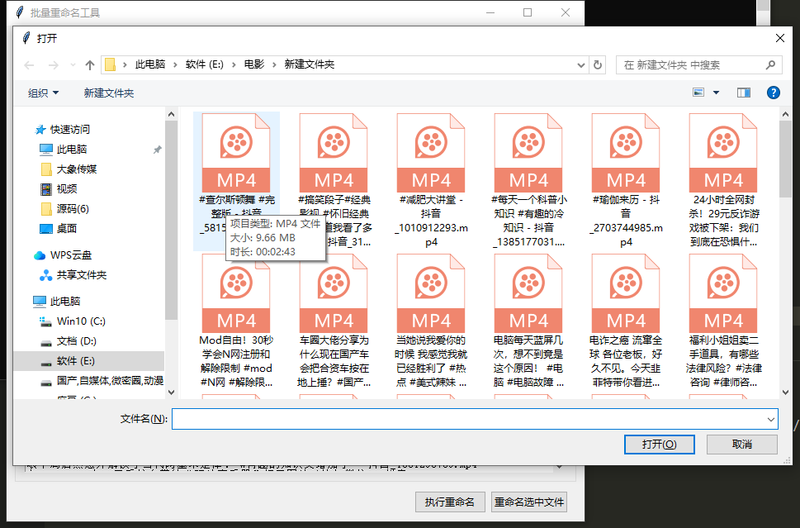Click the Forward navigation arrow
The width and height of the screenshot is (800, 528).
click(x=53, y=65)
